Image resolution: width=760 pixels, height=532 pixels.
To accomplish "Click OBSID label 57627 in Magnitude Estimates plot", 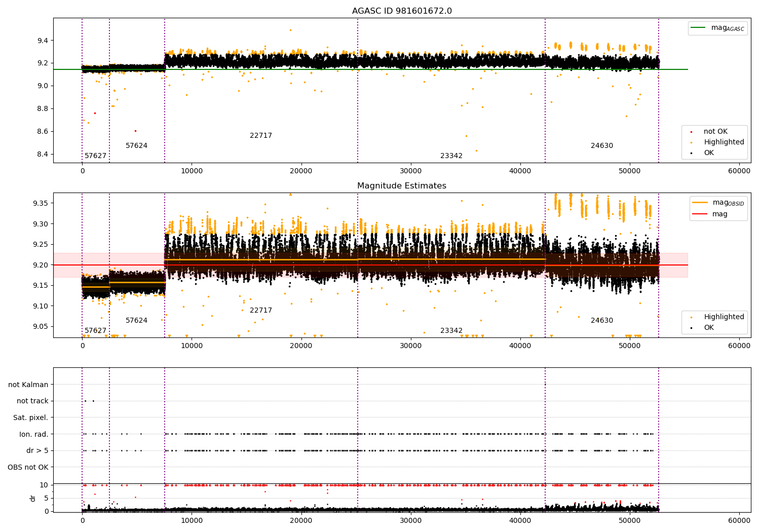I will tap(96, 331).
